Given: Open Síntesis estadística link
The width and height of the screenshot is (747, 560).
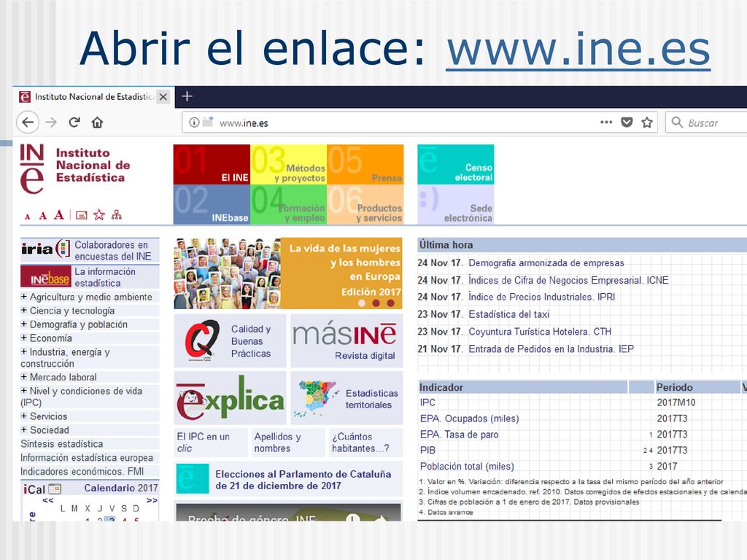Looking at the screenshot, I should (x=62, y=444).
